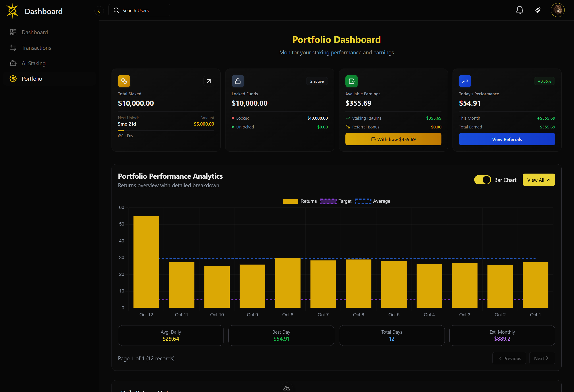Open AI Staking in the sidebar
The image size is (574, 392).
coord(34,63)
